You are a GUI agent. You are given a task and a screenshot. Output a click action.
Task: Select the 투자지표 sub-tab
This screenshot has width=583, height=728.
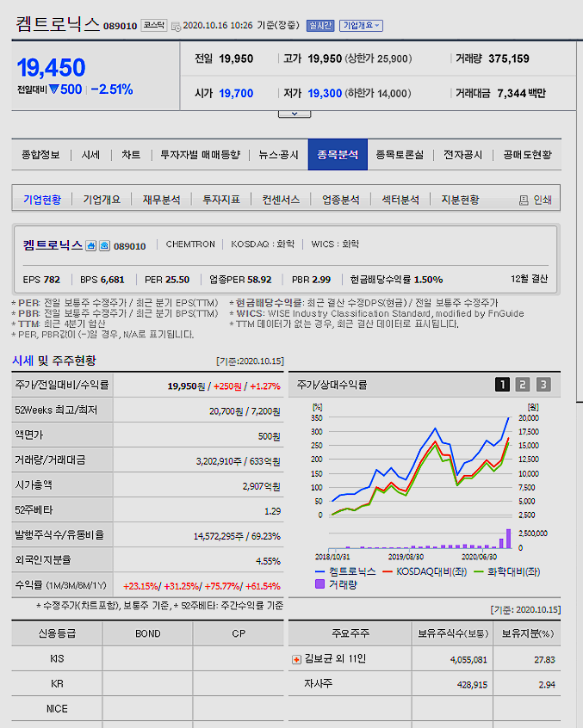pyautogui.click(x=221, y=200)
